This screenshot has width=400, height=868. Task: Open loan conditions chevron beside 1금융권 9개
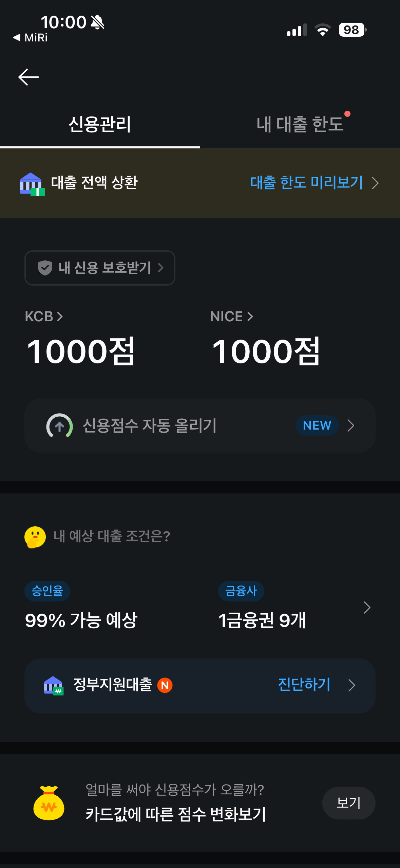(x=367, y=608)
